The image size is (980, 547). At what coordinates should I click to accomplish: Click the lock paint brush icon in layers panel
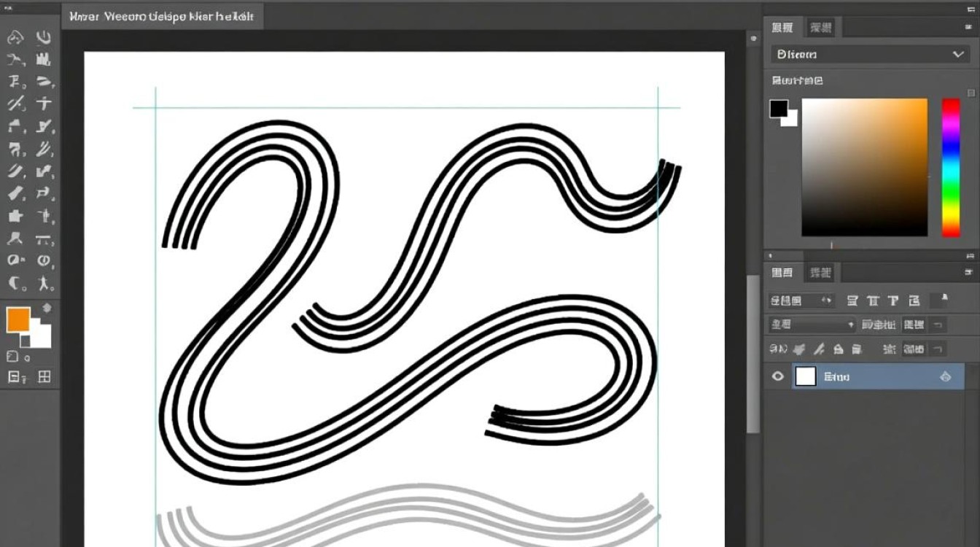click(819, 349)
